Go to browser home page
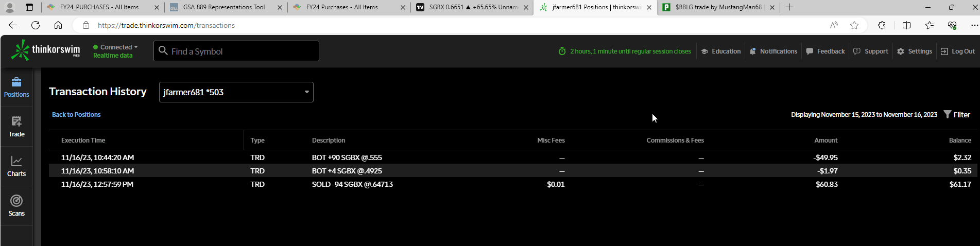Screen dimensions: 980x246 (58, 25)
